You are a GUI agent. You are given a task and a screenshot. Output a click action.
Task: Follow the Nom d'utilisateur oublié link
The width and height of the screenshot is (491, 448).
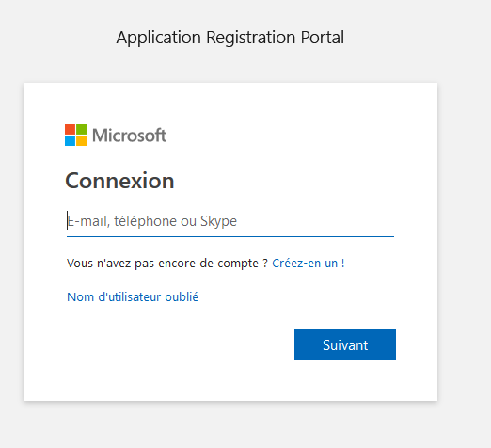click(x=133, y=296)
